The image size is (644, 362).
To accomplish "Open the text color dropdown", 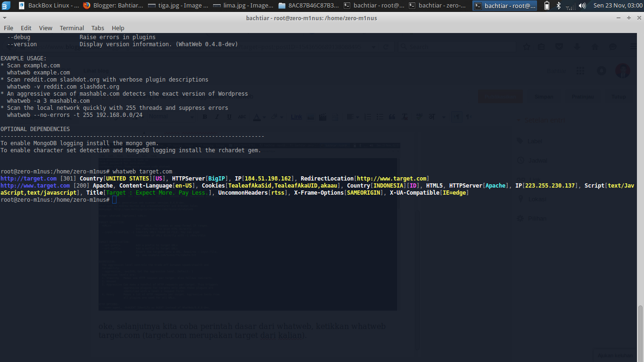I will point(264,117).
